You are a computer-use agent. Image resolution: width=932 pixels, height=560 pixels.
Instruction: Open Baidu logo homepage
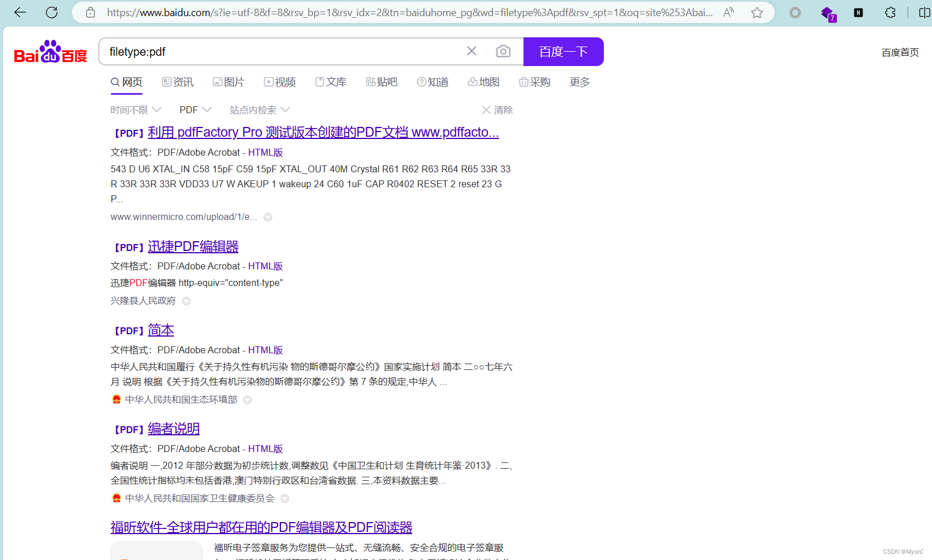(x=51, y=52)
